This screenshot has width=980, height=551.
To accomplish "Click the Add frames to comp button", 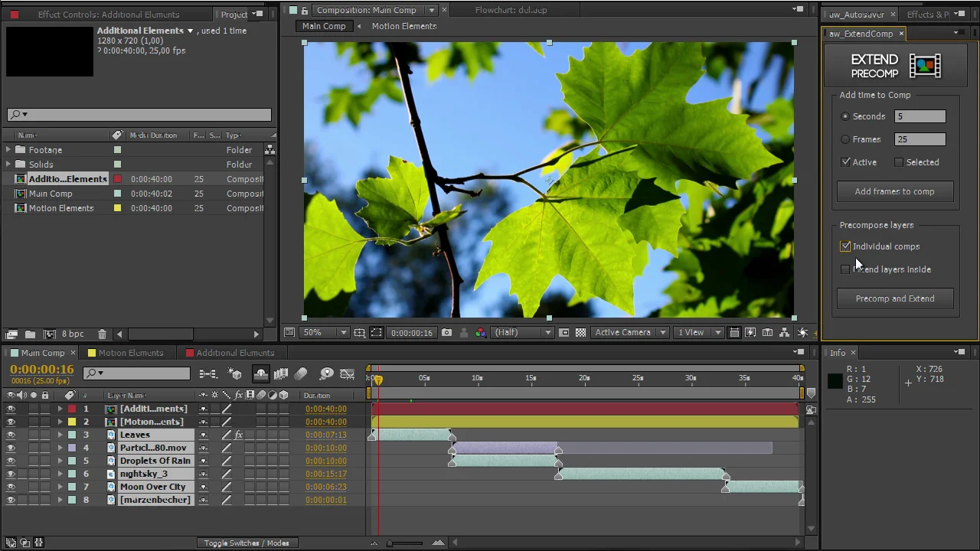I will (x=894, y=191).
